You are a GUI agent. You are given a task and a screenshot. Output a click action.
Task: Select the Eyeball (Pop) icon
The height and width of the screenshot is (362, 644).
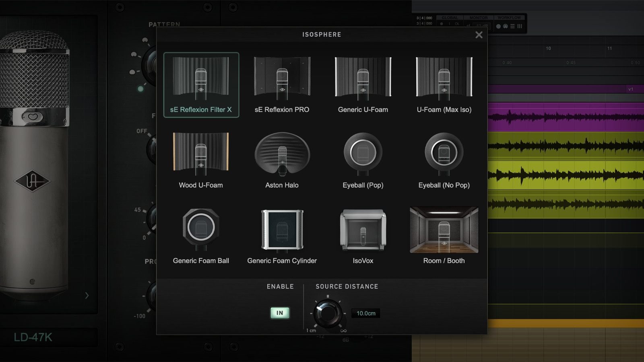pos(363,154)
